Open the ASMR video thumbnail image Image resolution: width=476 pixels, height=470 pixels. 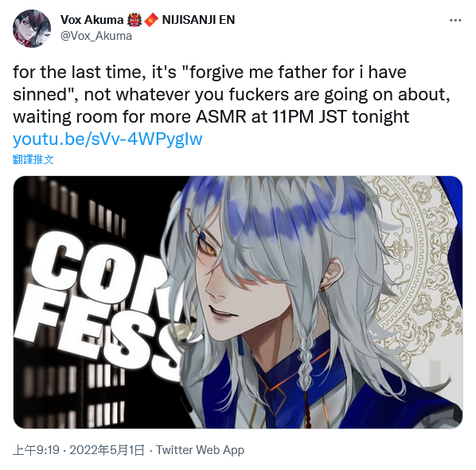pos(238,302)
